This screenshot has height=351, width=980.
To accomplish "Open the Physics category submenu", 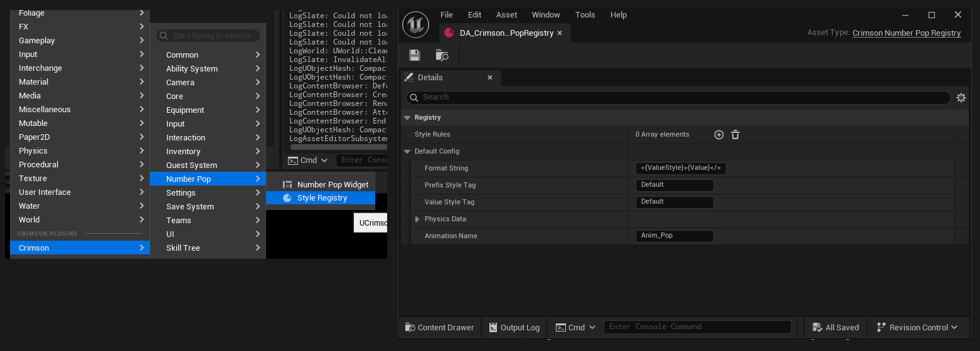I will tap(80, 151).
